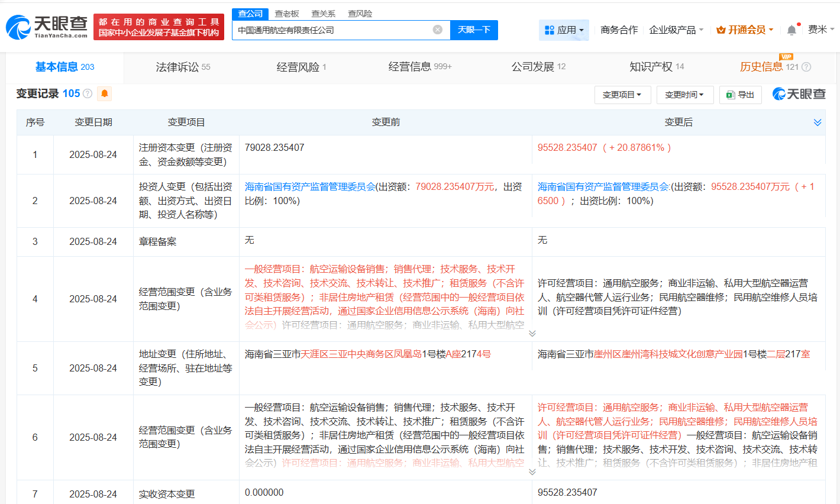Click the help icon beside 变更记录 105
The image size is (840, 504).
tap(88, 93)
